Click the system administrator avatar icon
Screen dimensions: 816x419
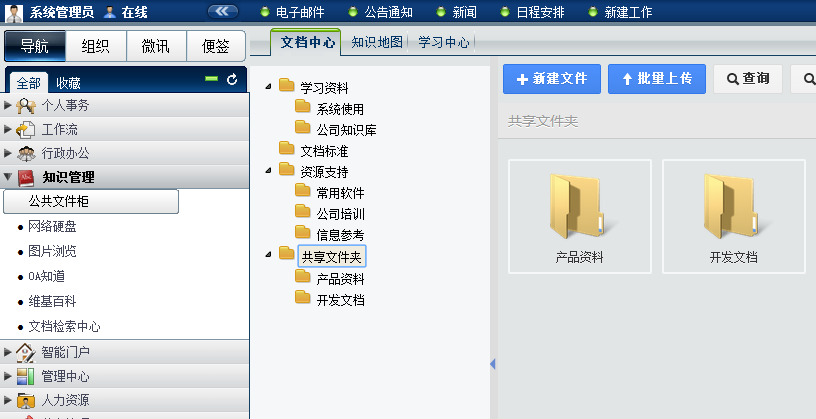tap(15, 12)
